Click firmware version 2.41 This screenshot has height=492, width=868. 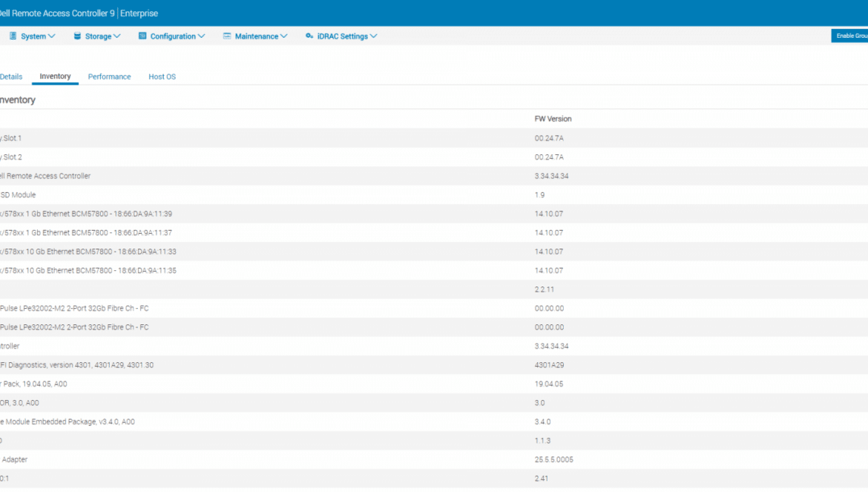(x=542, y=478)
